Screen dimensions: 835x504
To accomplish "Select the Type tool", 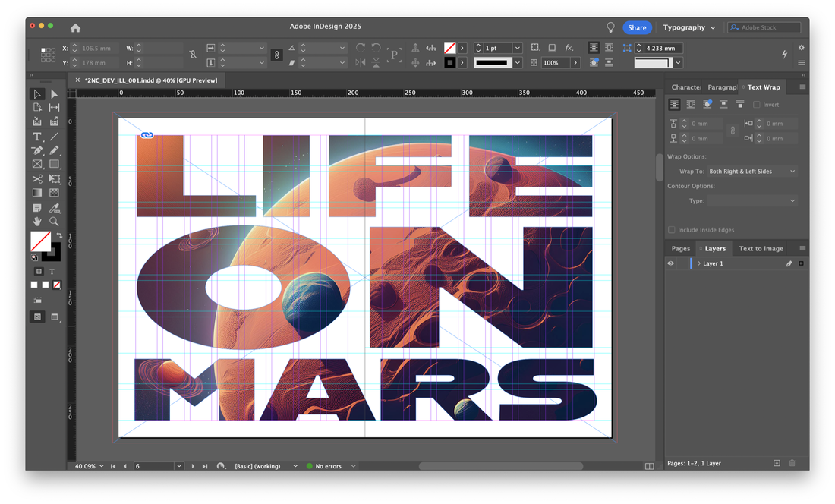I will [x=37, y=137].
